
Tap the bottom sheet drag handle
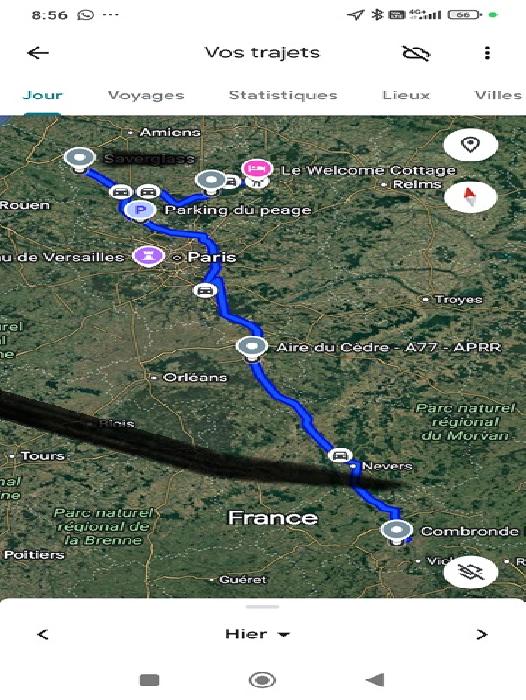pos(263,607)
